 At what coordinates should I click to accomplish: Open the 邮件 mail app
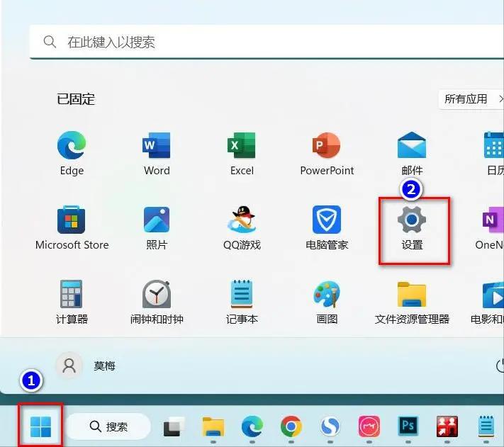[412, 153]
